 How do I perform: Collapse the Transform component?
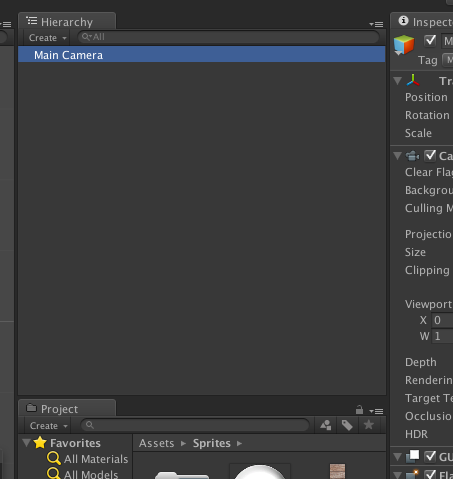(397, 81)
